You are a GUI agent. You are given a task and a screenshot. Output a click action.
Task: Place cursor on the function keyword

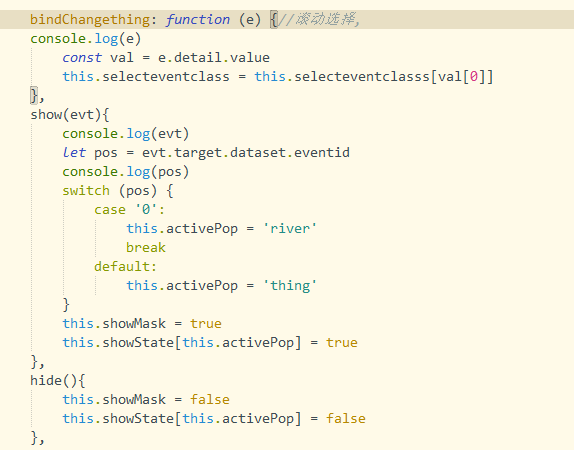(198, 19)
